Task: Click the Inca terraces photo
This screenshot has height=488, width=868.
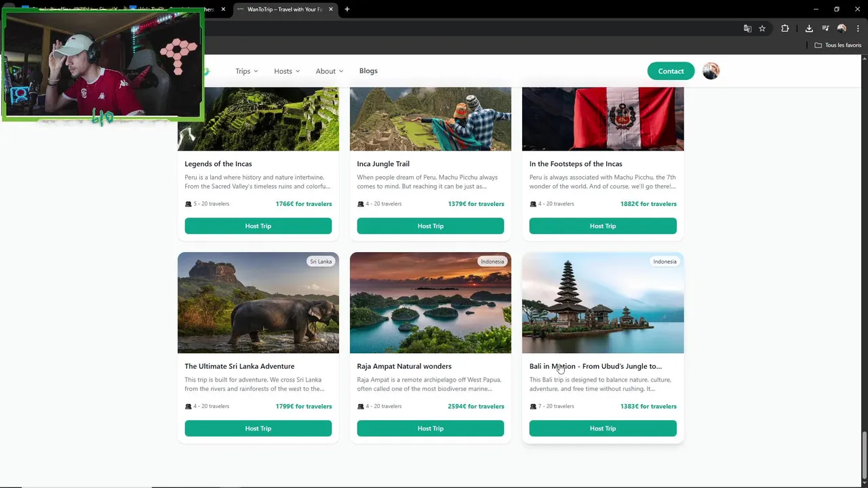Action: coord(258,119)
